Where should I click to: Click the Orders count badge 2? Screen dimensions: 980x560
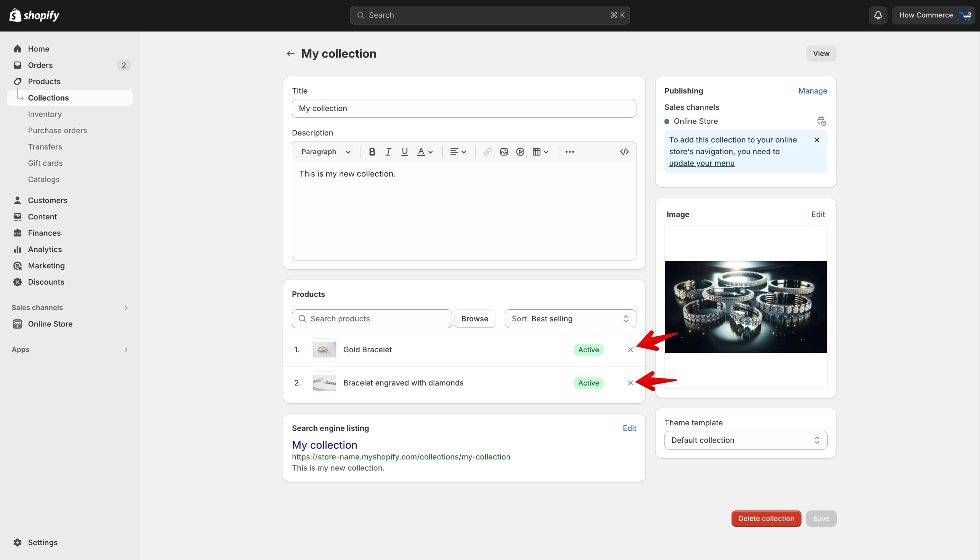pyautogui.click(x=124, y=65)
